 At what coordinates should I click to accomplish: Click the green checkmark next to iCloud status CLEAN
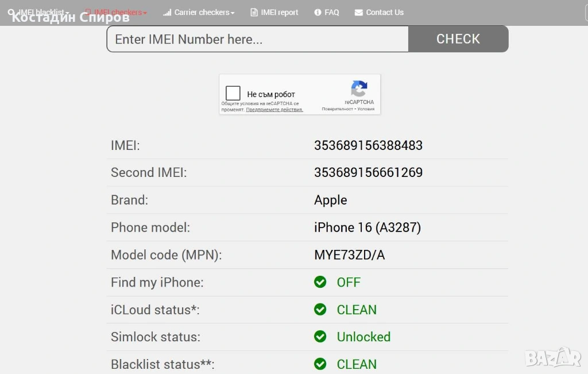pos(320,310)
